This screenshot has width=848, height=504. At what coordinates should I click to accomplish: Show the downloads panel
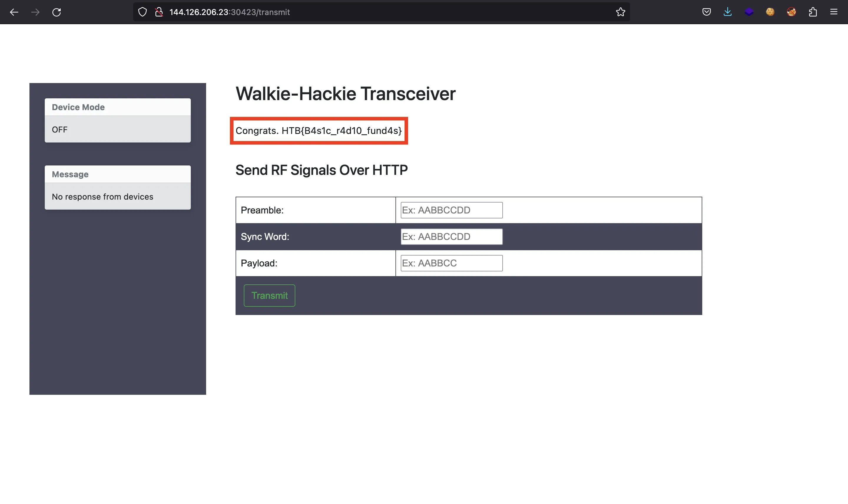tap(728, 12)
